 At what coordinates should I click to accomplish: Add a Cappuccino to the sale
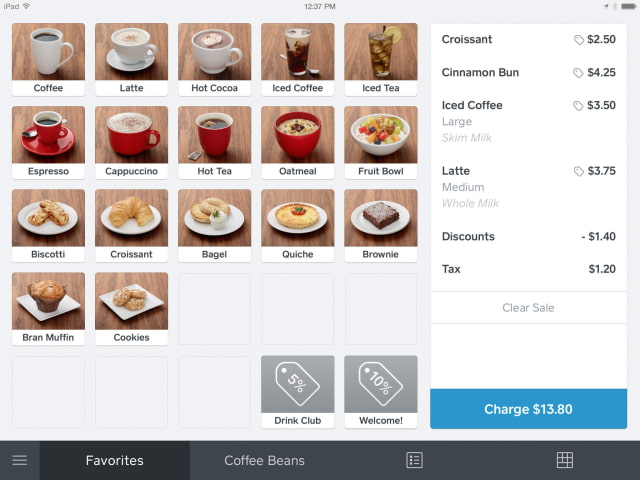(131, 142)
